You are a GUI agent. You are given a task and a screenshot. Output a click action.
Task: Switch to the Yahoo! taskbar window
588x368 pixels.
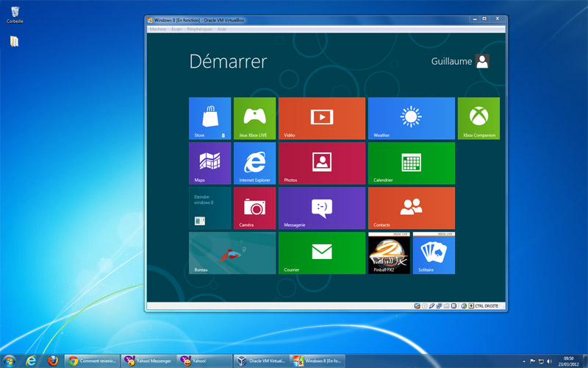pos(205,361)
